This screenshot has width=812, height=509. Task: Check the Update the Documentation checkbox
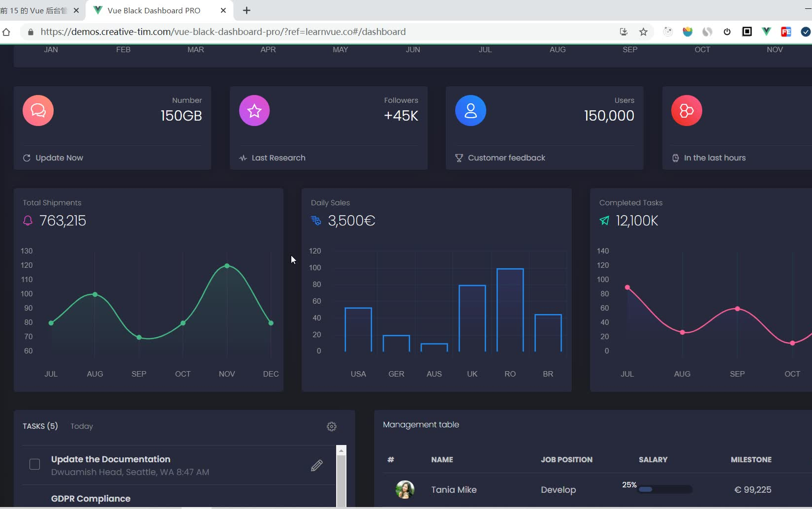coord(34,464)
